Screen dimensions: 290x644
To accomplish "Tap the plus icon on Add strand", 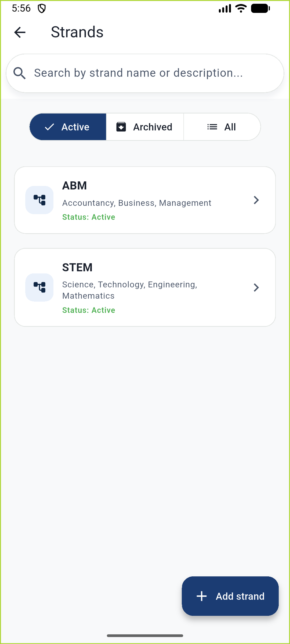I will click(x=202, y=596).
